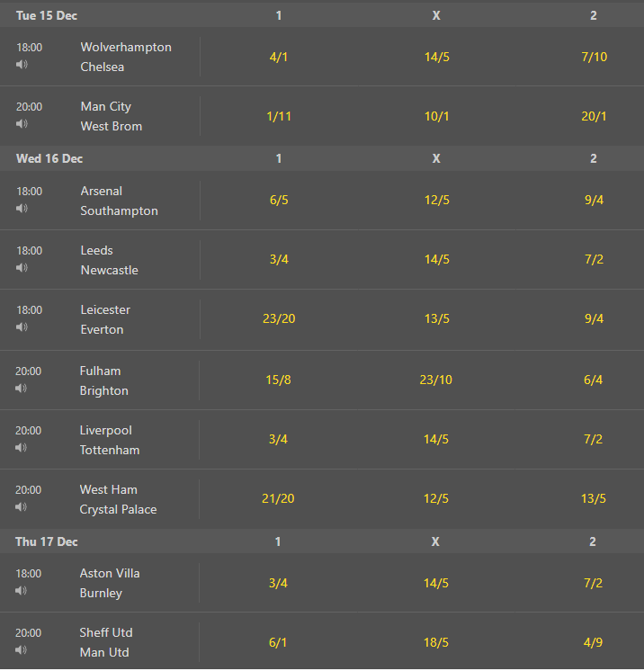Click the audio icon for Sheff Utd v Man Utd
The height and width of the screenshot is (671, 644).
coord(21,649)
